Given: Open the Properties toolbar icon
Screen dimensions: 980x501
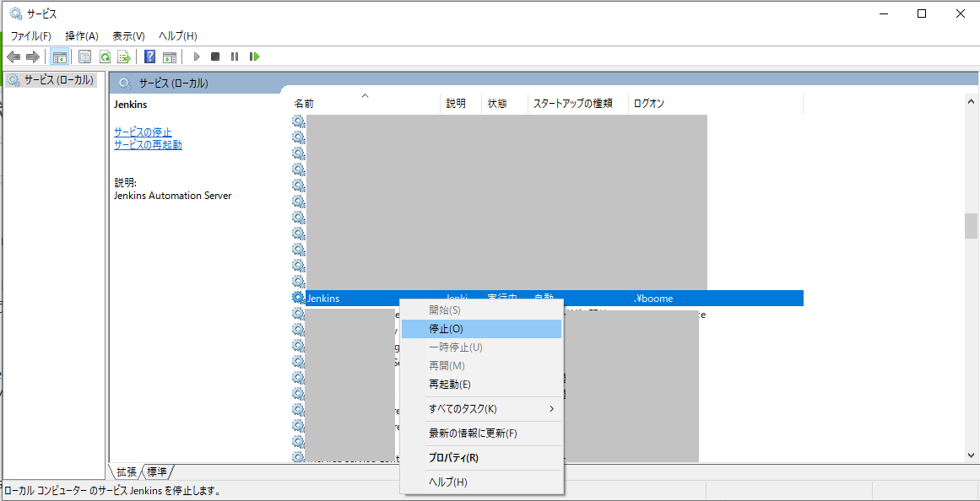Looking at the screenshot, I should [85, 57].
